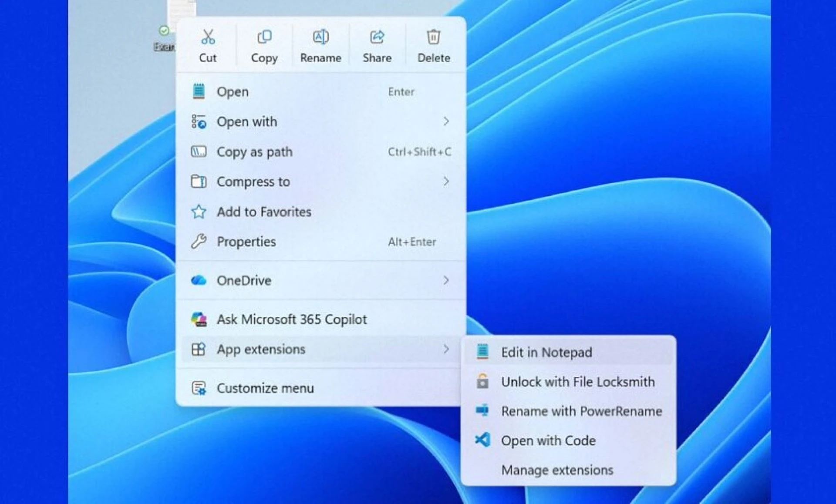Screen dimensions: 836x504
Task: Click the OneDrive cloud icon
Action: click(199, 280)
